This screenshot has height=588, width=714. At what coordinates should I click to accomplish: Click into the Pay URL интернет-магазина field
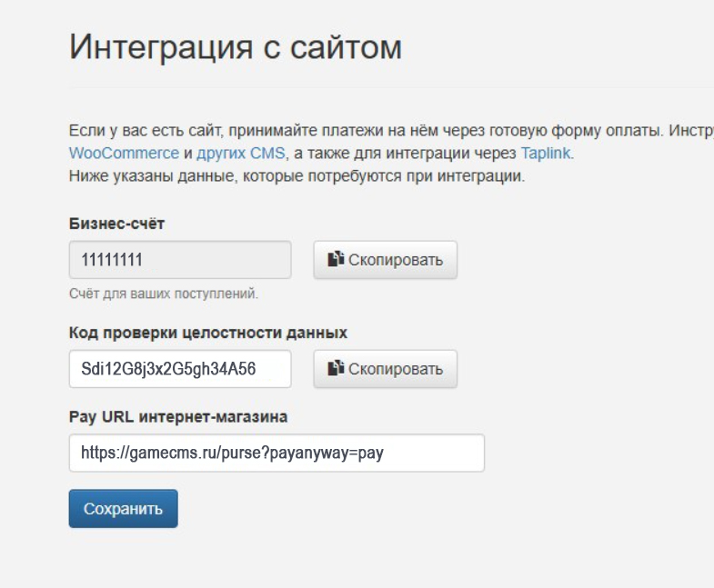coord(277,453)
